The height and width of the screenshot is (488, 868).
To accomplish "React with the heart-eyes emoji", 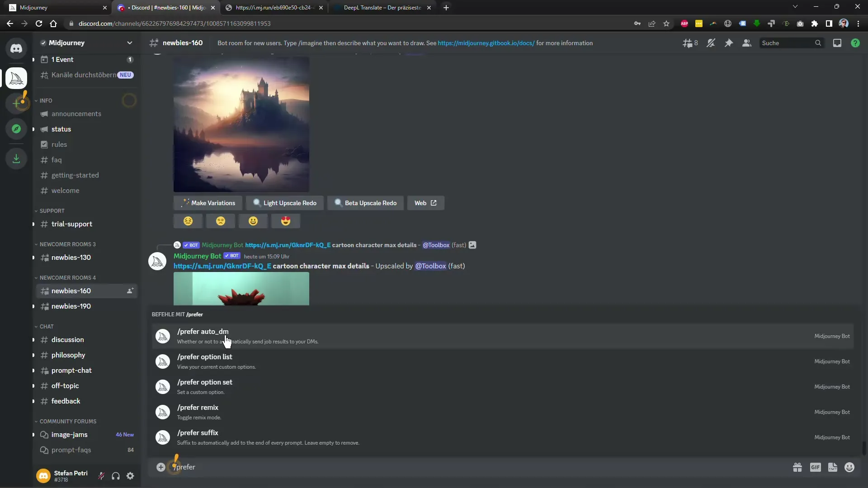I will (286, 221).
